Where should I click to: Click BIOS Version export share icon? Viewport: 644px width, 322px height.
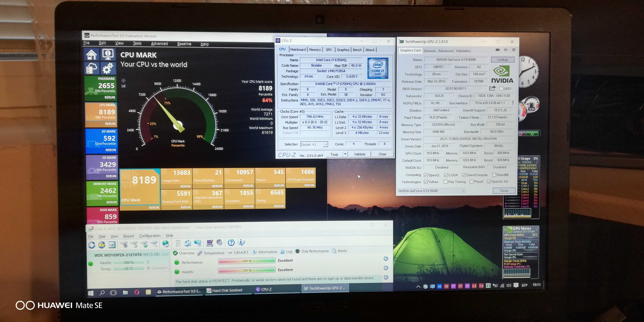493,88
